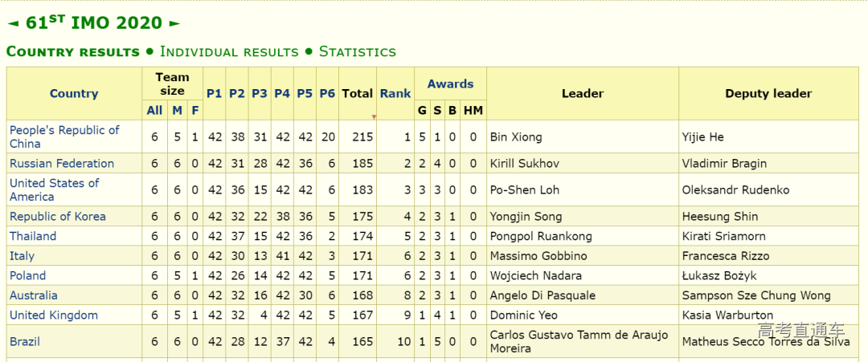868x362 pixels.
Task: Click the Awards column header
Action: click(x=450, y=83)
